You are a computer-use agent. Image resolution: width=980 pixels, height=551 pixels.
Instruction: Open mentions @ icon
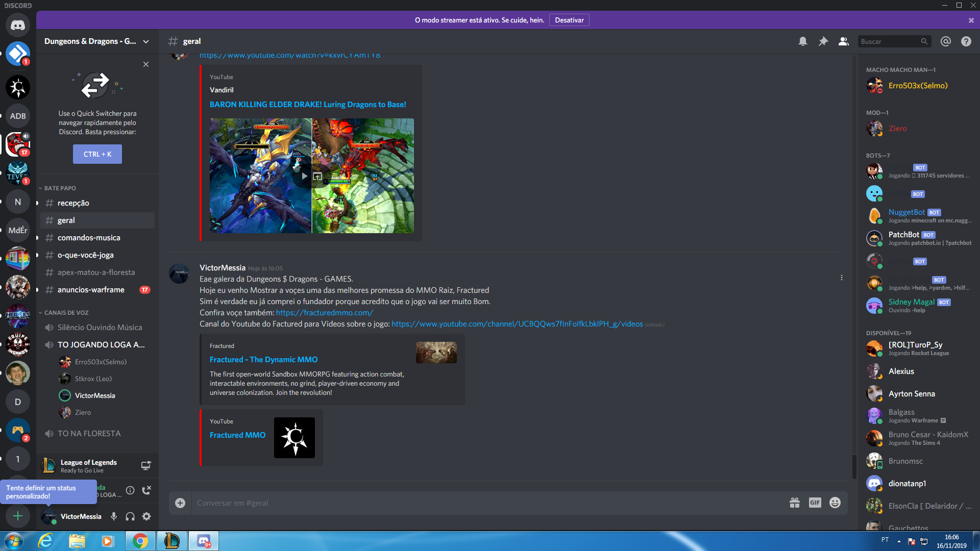(946, 41)
